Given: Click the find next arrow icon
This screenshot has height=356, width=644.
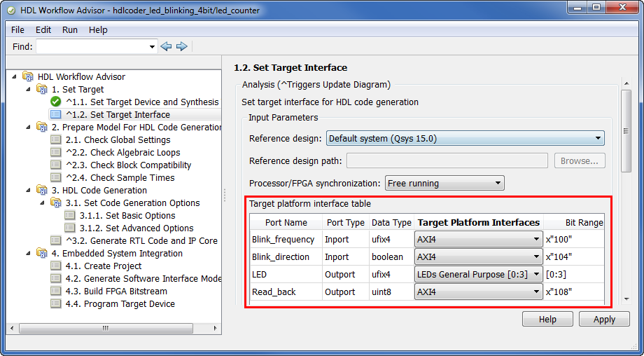Looking at the screenshot, I should (x=182, y=47).
